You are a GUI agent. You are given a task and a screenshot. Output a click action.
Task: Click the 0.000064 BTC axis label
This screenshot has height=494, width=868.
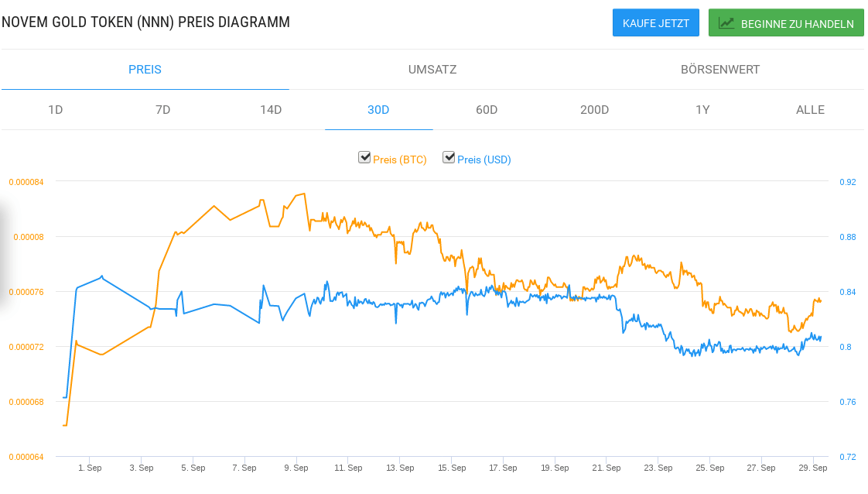click(26, 457)
